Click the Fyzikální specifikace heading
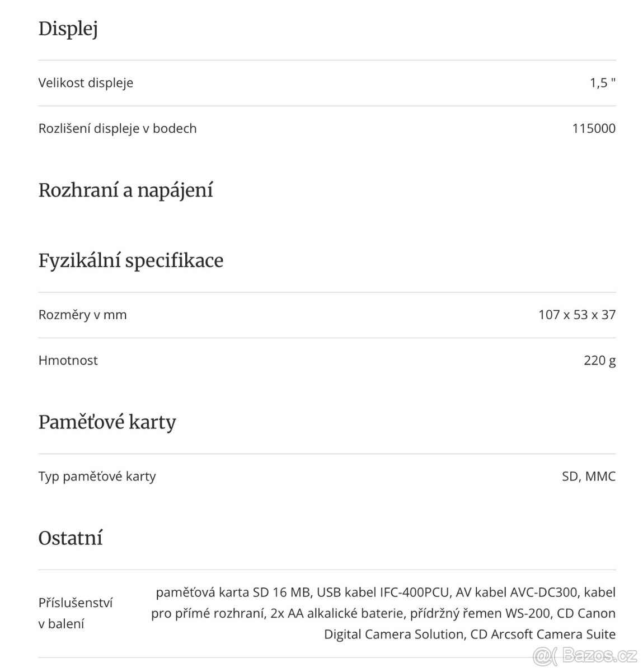 point(130,260)
